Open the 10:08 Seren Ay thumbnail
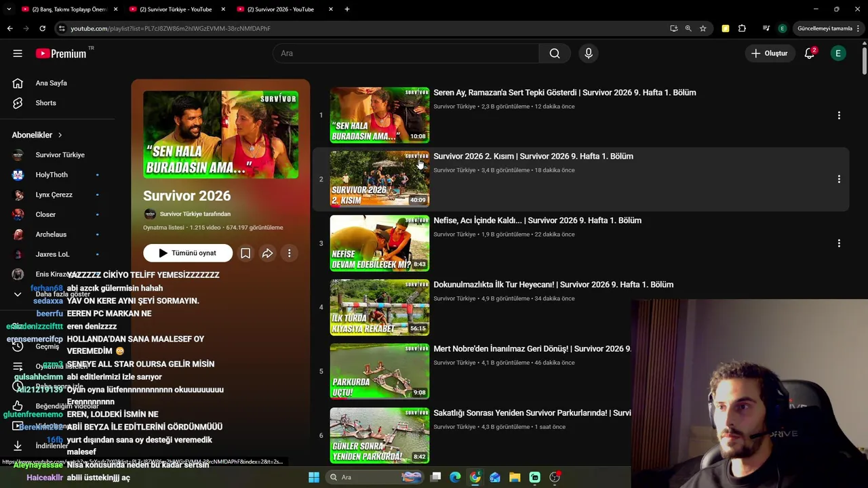Viewport: 868px width, 488px height. coord(380,115)
